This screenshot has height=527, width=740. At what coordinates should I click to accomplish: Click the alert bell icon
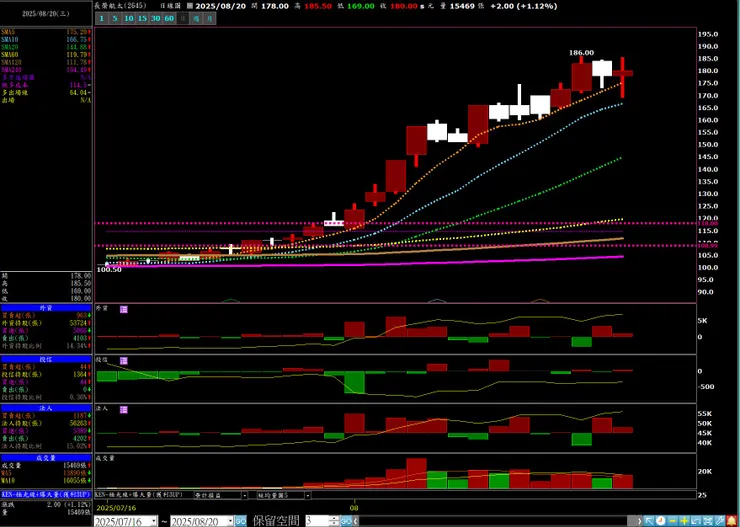point(732,521)
